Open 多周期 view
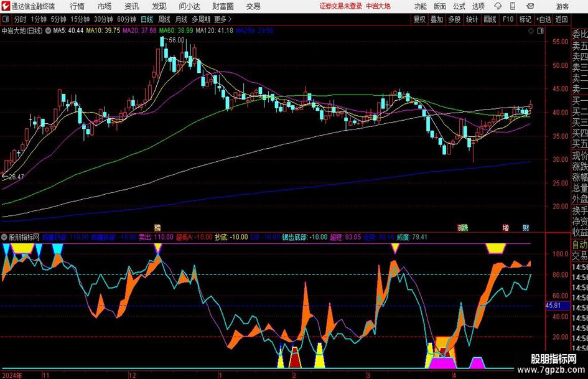This screenshot has width=588, height=379. click(x=201, y=19)
